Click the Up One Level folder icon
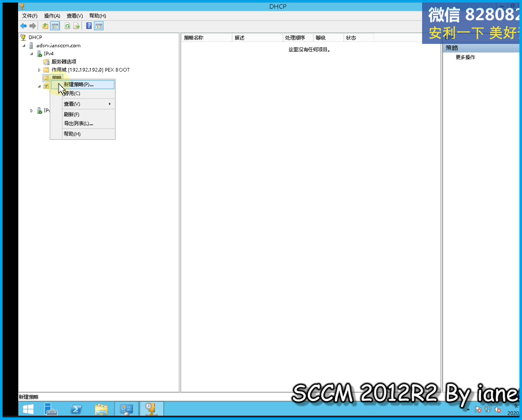The height and width of the screenshot is (420, 522). pos(45,26)
